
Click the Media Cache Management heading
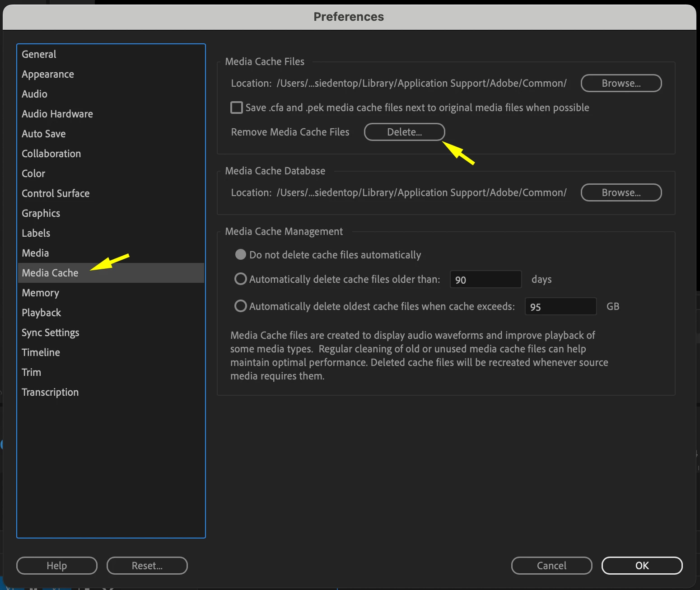click(x=284, y=231)
